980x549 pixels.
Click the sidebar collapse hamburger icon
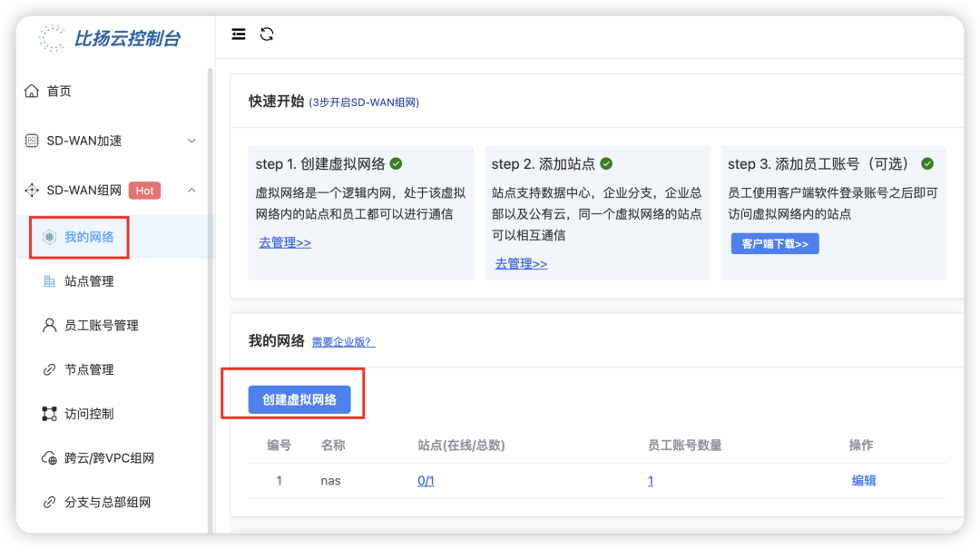coord(238,34)
